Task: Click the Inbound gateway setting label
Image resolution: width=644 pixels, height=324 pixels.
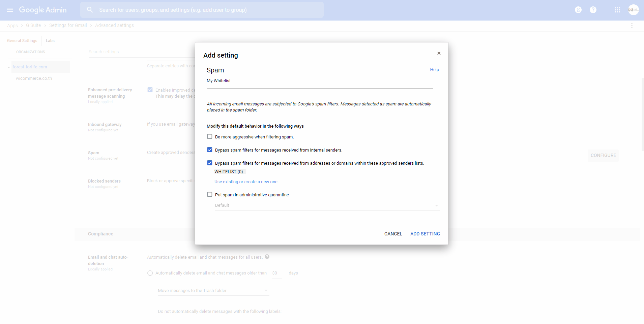Action: pyautogui.click(x=105, y=125)
